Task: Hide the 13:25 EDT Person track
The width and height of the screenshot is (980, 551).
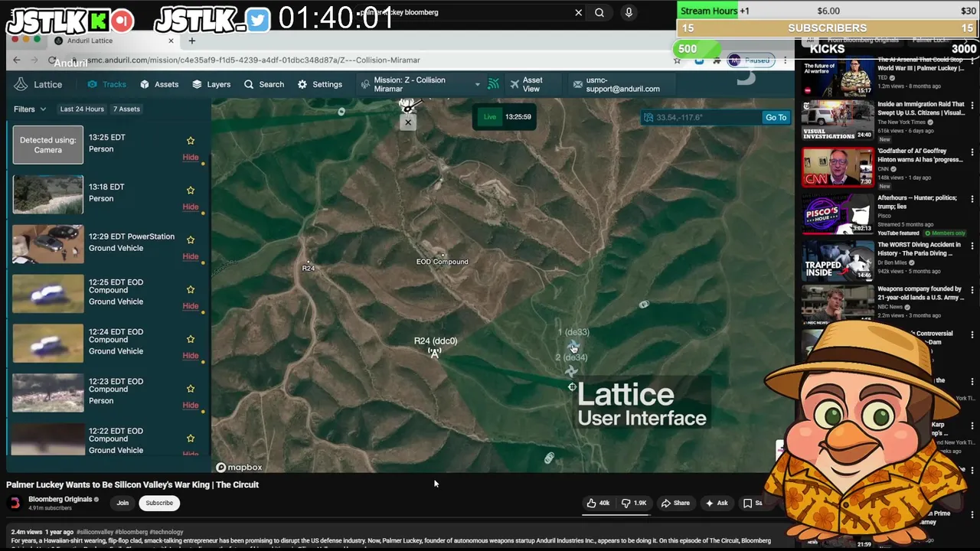Action: click(191, 157)
